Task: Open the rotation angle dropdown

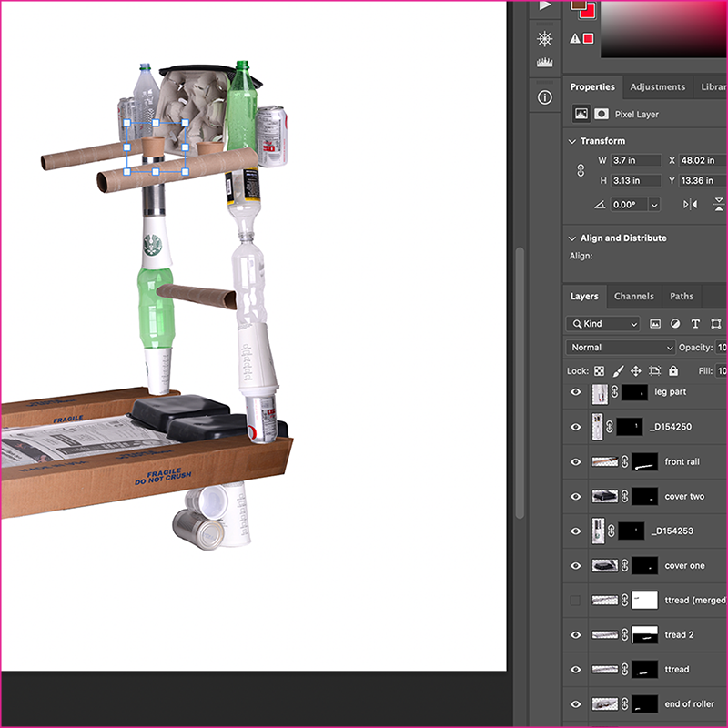Action: (654, 205)
